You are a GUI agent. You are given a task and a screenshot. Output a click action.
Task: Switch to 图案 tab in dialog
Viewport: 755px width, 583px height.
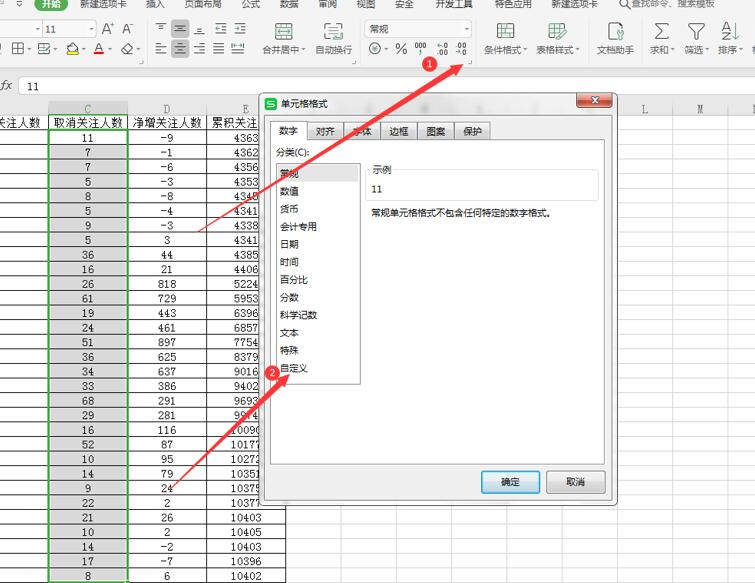click(x=435, y=131)
